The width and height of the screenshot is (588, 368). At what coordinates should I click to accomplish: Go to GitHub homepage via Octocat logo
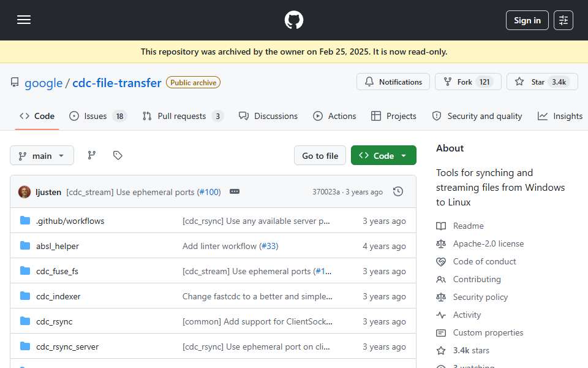pyautogui.click(x=293, y=20)
